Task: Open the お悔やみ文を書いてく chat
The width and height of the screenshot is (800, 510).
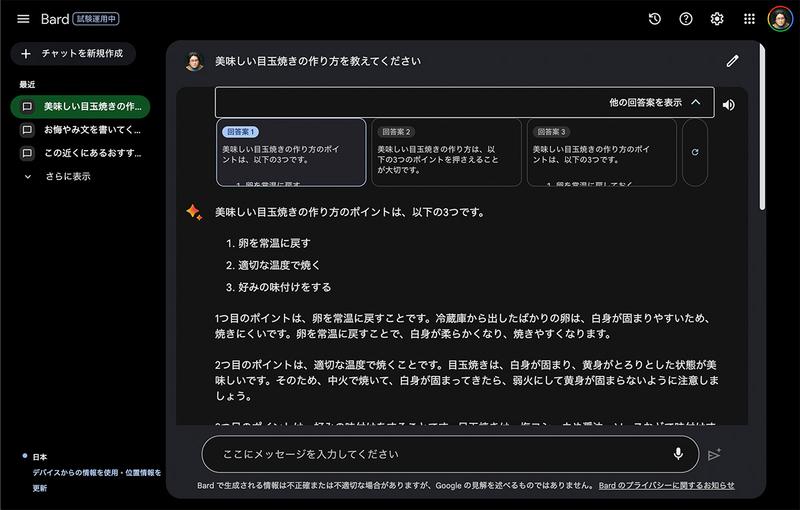Action: coord(81,130)
